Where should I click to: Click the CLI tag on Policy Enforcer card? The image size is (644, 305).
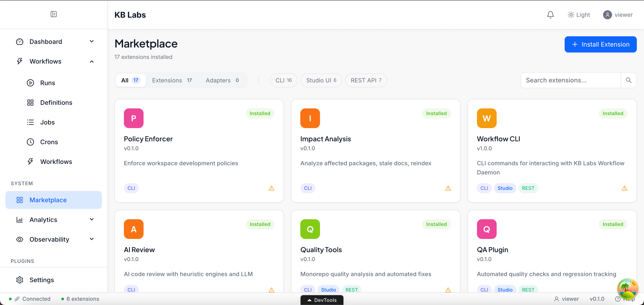coord(131,188)
